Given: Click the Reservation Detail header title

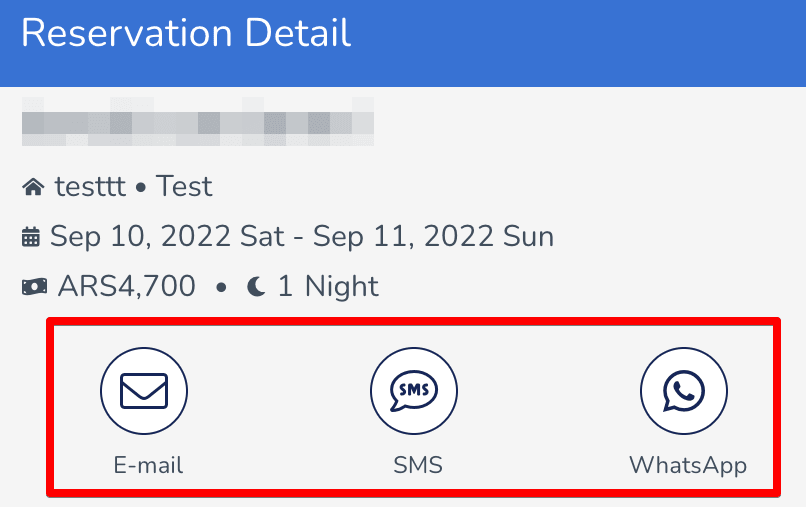Looking at the screenshot, I should point(186,33).
